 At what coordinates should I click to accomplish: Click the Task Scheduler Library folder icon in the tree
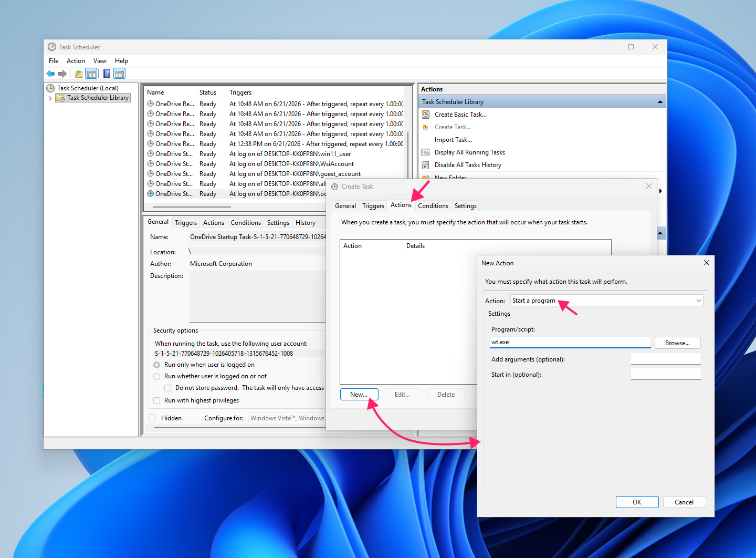(60, 98)
